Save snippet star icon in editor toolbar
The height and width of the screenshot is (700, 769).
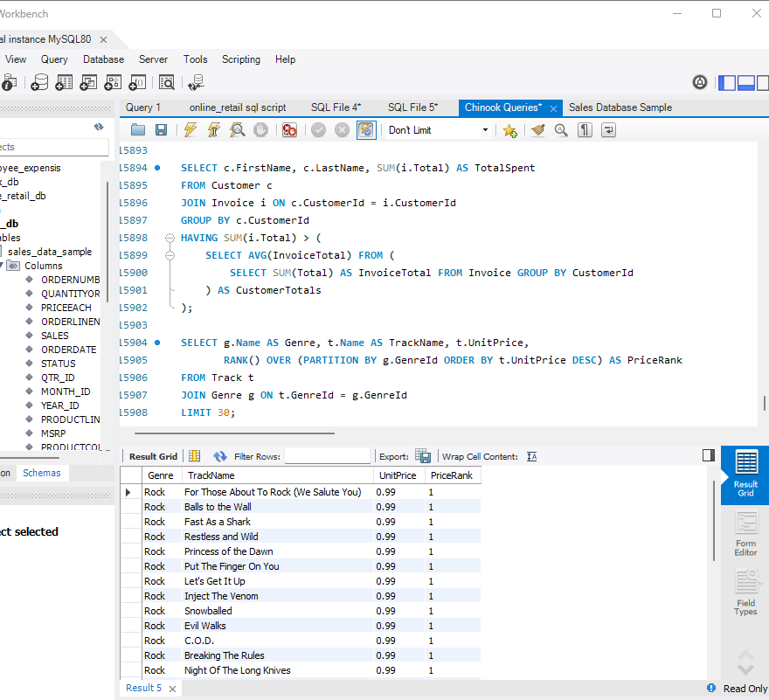tap(510, 130)
